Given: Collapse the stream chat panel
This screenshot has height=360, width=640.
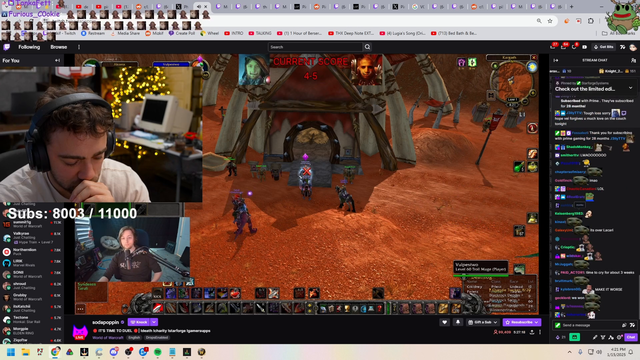Looking at the screenshot, I should pos(556,60).
